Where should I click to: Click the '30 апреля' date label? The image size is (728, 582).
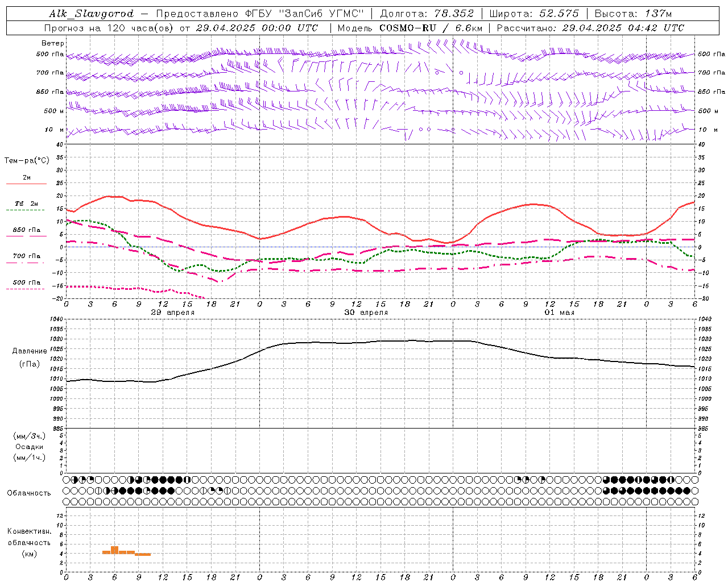click(x=366, y=312)
